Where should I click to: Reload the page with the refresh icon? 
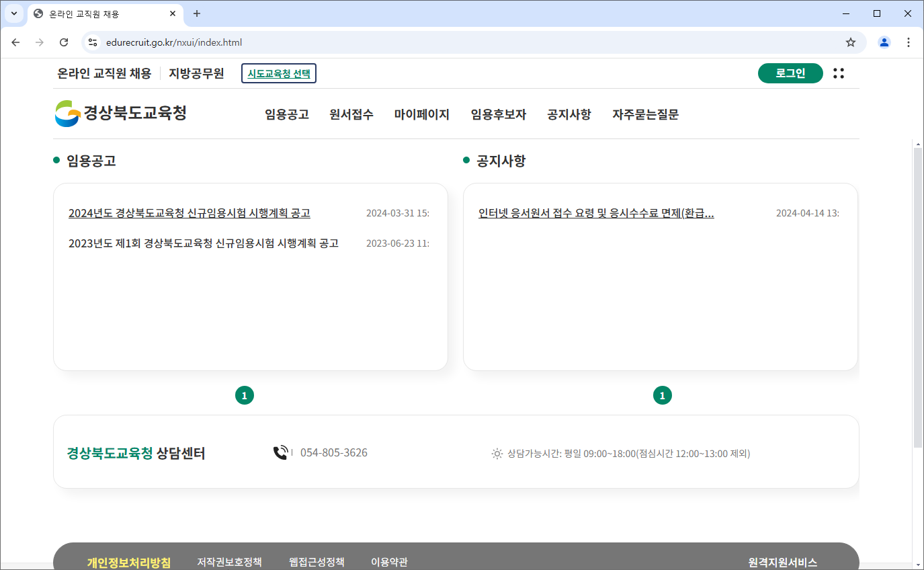64,42
